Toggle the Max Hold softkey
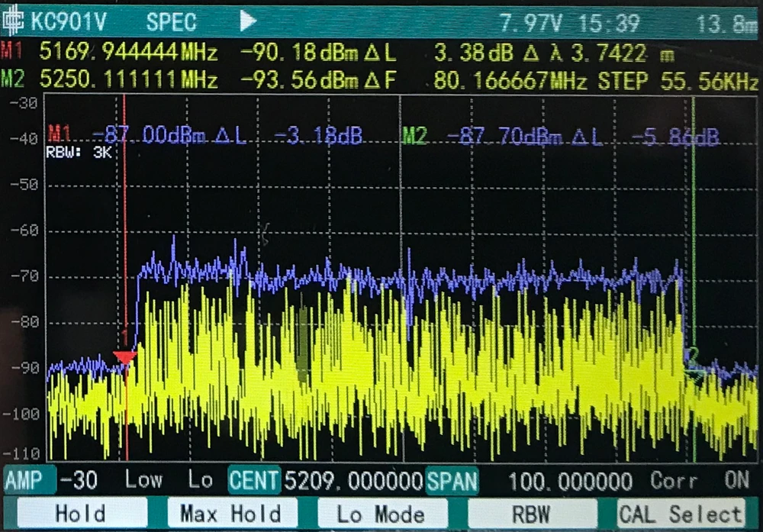 (x=230, y=514)
